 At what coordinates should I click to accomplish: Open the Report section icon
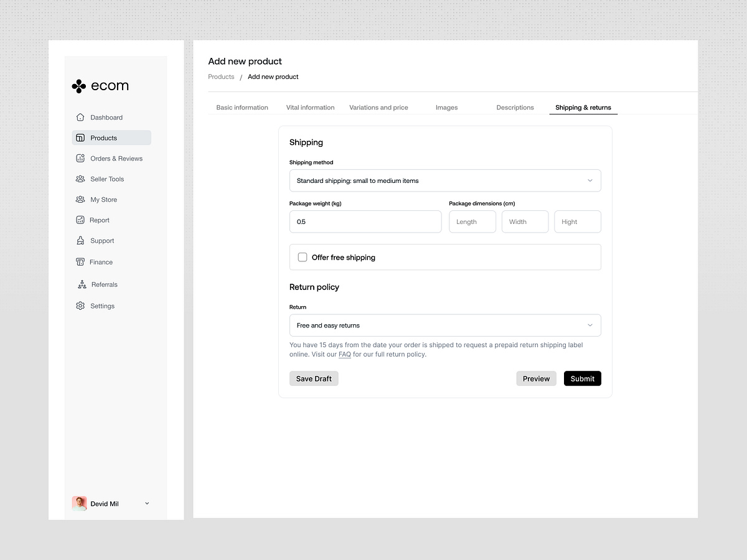[80, 220]
